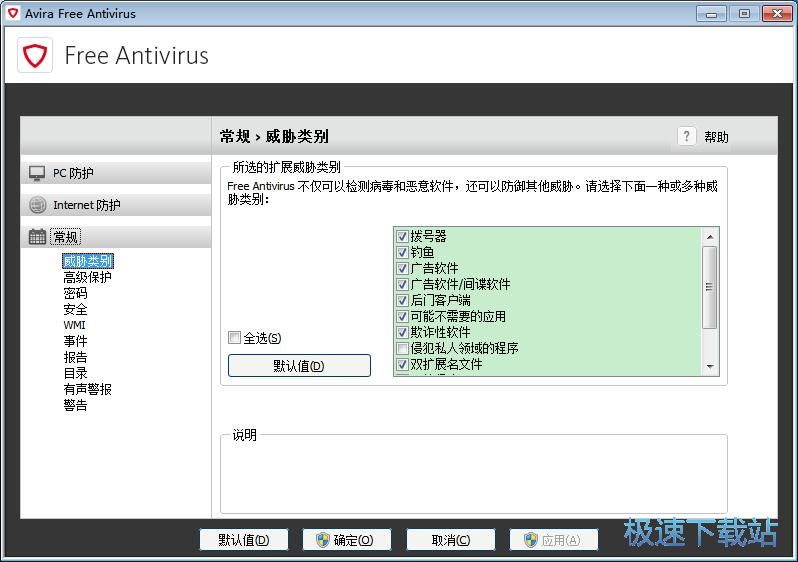Click the 常规 calendar icon
Screen dimensions: 798x562
pyautogui.click(x=37, y=237)
